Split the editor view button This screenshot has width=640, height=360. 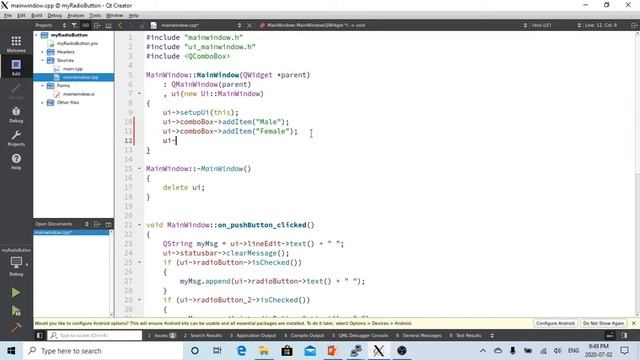click(x=634, y=25)
